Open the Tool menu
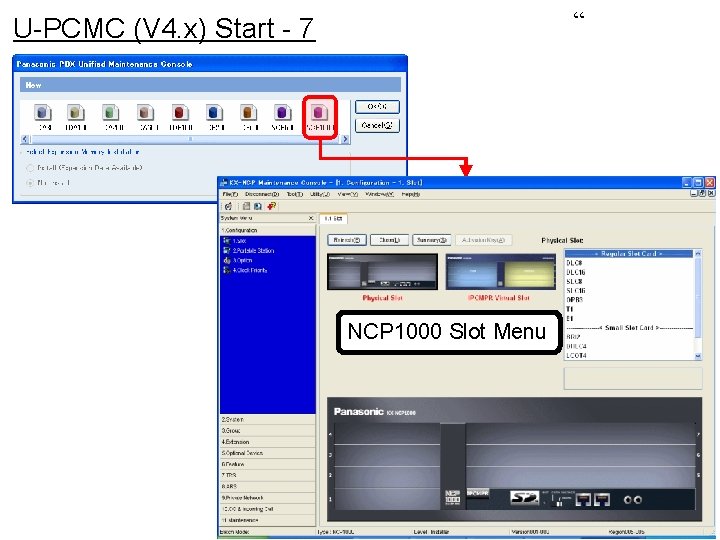Image resolution: width=720 pixels, height=540 pixels. (x=295, y=194)
